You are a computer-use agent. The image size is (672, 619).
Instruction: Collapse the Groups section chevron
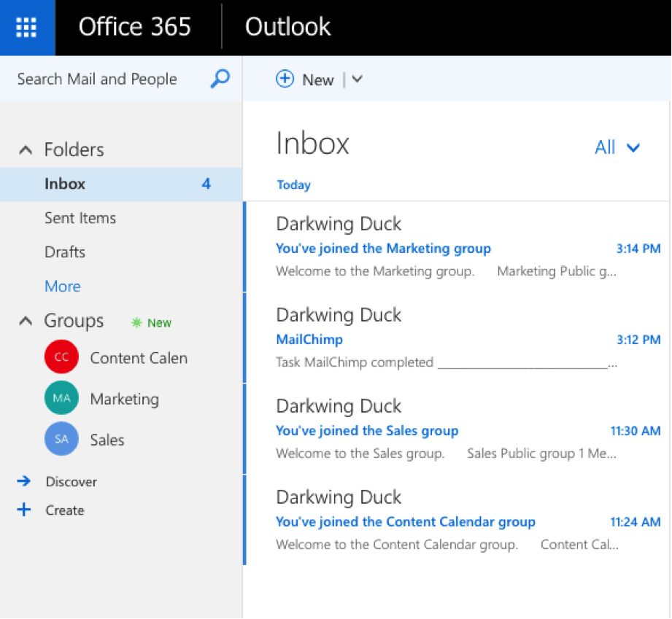click(26, 321)
